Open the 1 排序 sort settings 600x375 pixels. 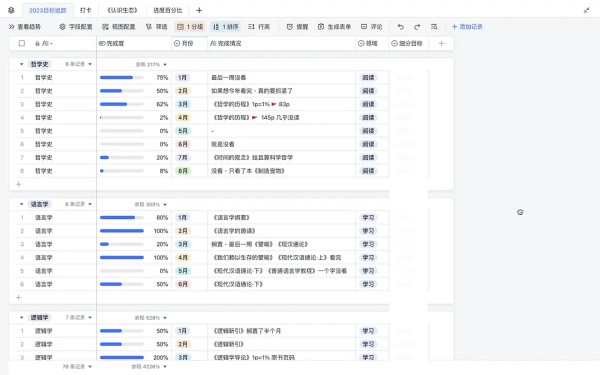click(x=225, y=27)
